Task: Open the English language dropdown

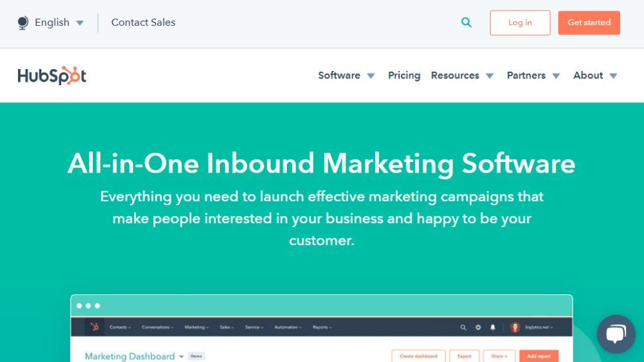Action: coord(58,23)
